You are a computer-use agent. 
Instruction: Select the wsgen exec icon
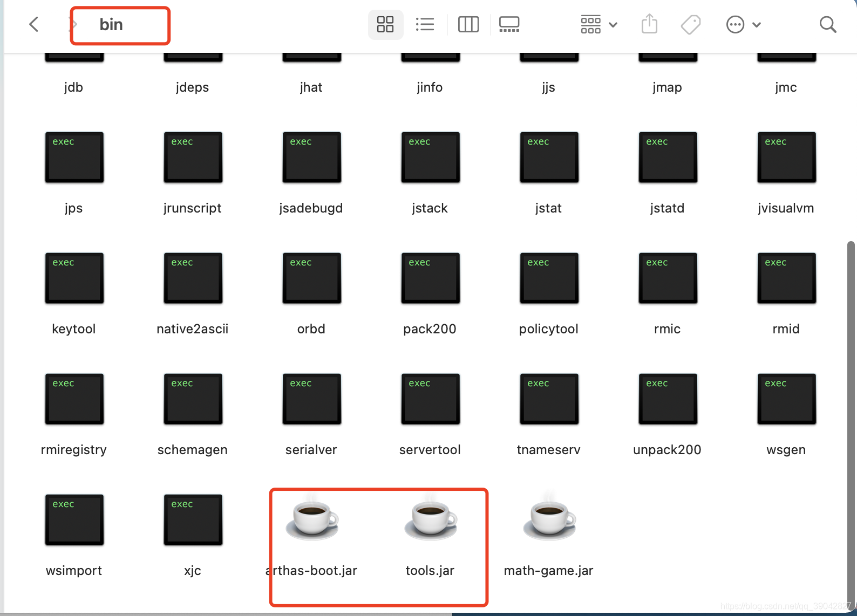point(787,399)
